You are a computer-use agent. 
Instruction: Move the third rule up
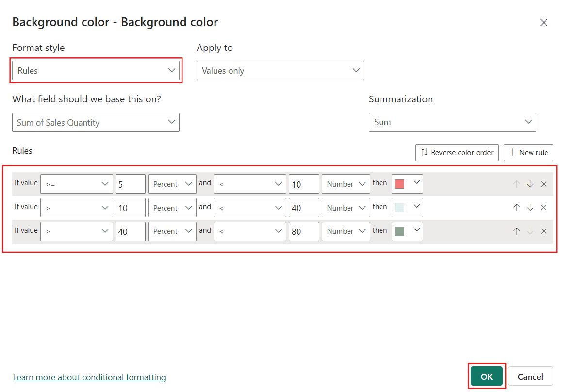click(517, 231)
